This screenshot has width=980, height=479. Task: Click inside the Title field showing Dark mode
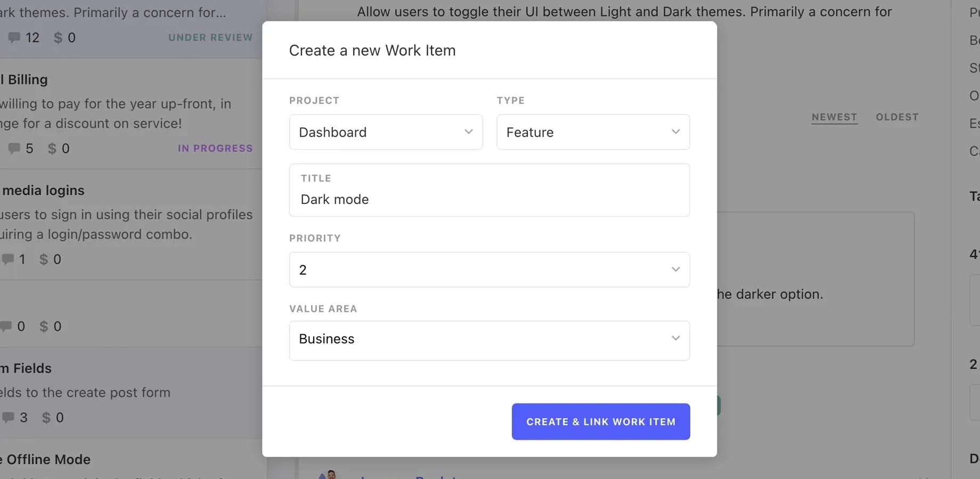pyautogui.click(x=489, y=200)
